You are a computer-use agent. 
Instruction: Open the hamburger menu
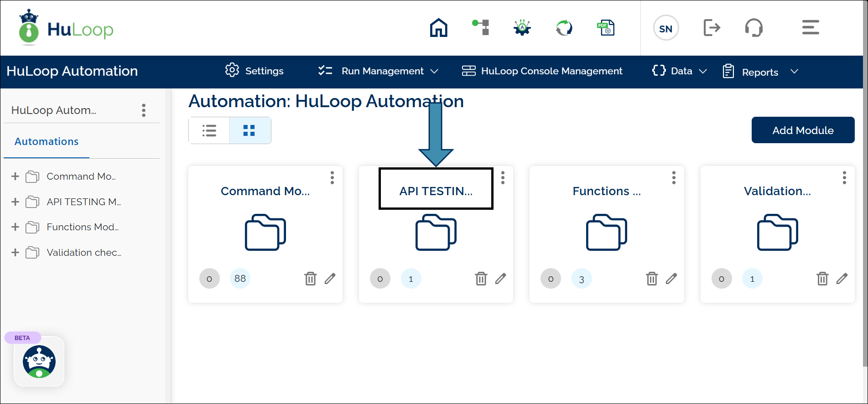click(x=811, y=28)
